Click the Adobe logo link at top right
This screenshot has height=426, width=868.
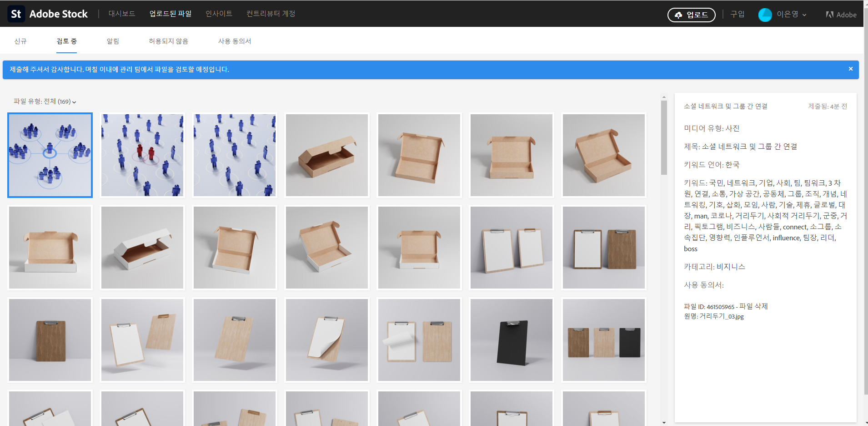click(841, 15)
